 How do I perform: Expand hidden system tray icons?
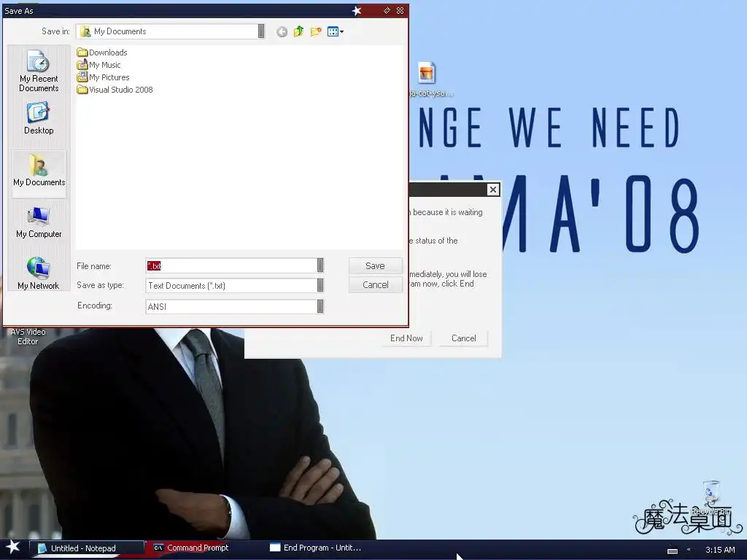click(689, 550)
